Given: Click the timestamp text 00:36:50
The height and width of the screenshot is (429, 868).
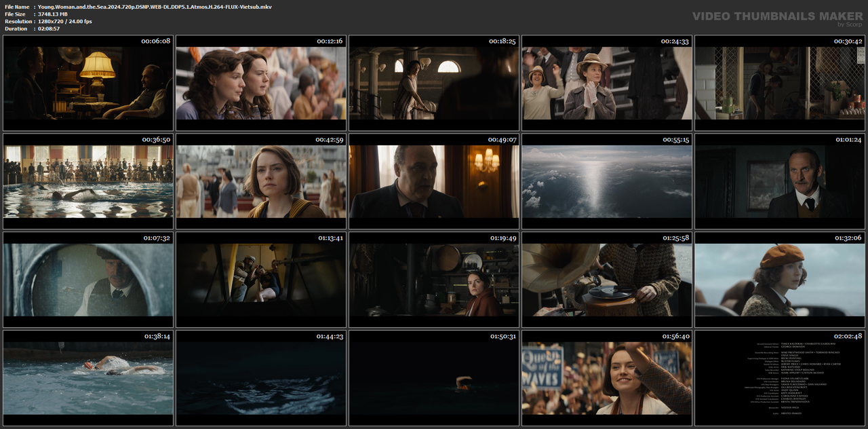Looking at the screenshot, I should point(155,140).
